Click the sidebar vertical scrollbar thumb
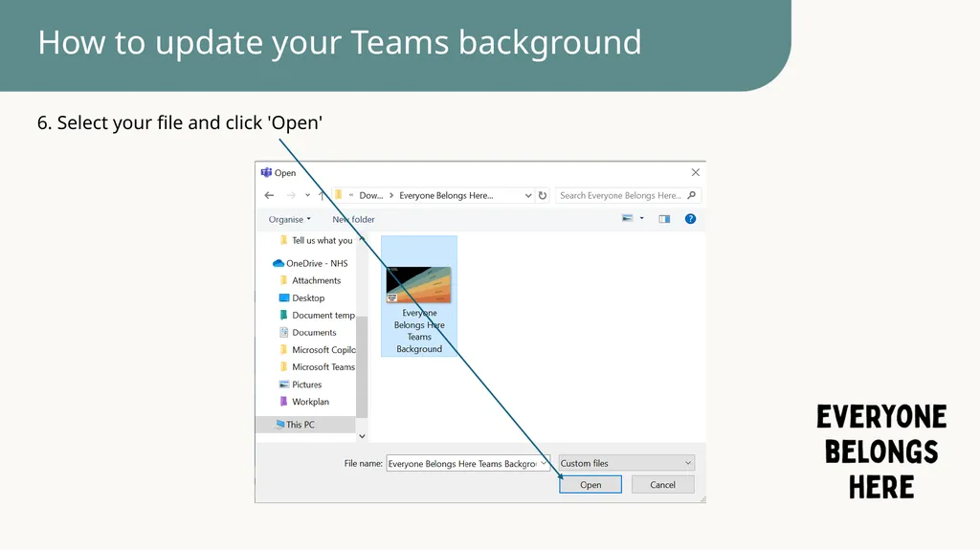Image resolution: width=980 pixels, height=550 pixels. click(362, 367)
